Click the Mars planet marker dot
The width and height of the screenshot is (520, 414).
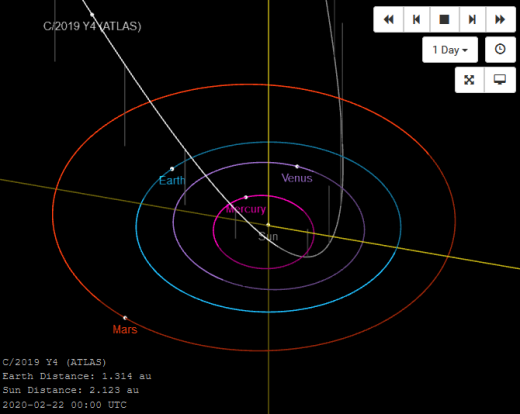[x=125, y=318]
